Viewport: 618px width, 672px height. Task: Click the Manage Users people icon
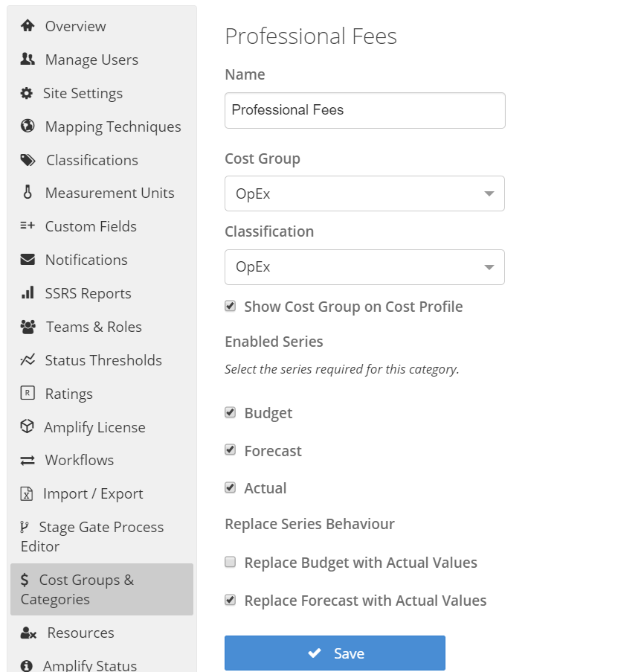[x=28, y=60]
